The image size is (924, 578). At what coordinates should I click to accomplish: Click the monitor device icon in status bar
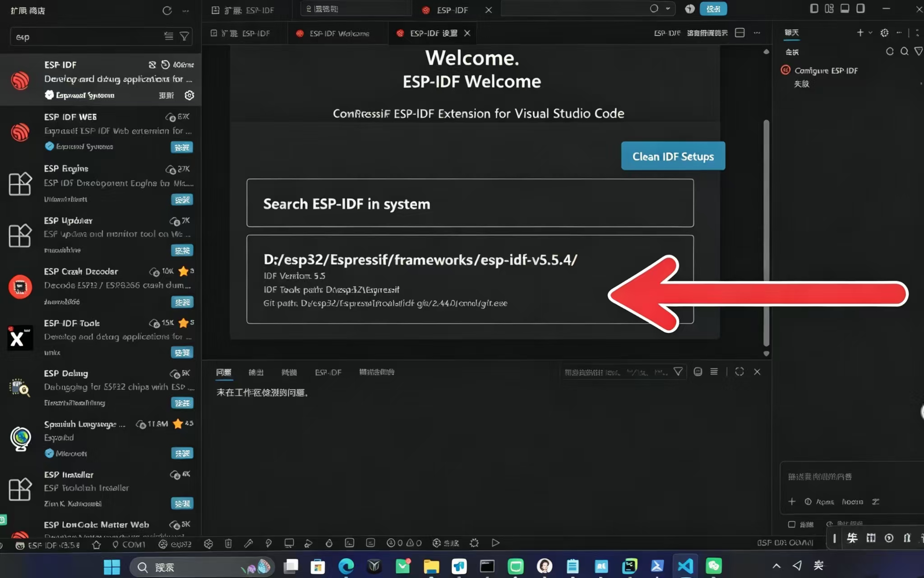tap(289, 543)
